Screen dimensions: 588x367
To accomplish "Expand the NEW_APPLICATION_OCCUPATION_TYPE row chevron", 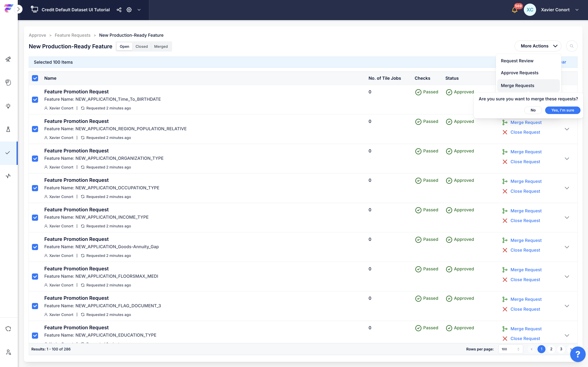I will (x=567, y=188).
